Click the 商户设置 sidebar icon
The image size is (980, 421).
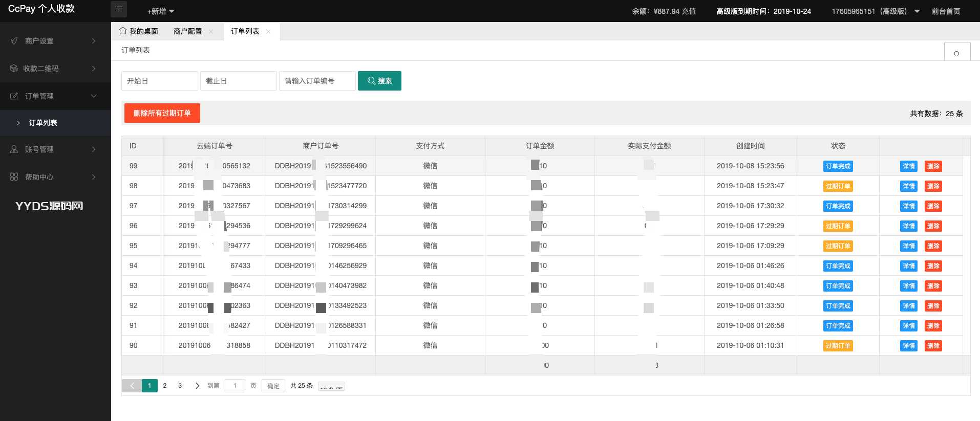pos(14,41)
